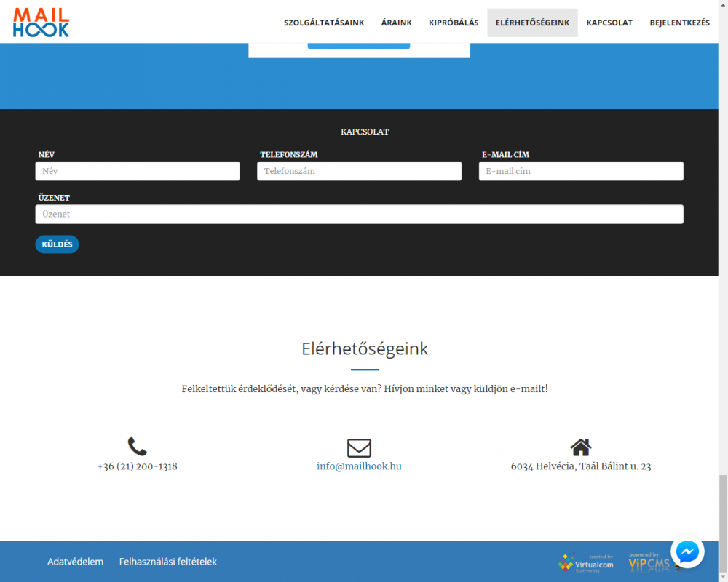Open the Messenger chat bubble
This screenshot has width=728, height=582.
[x=687, y=552]
